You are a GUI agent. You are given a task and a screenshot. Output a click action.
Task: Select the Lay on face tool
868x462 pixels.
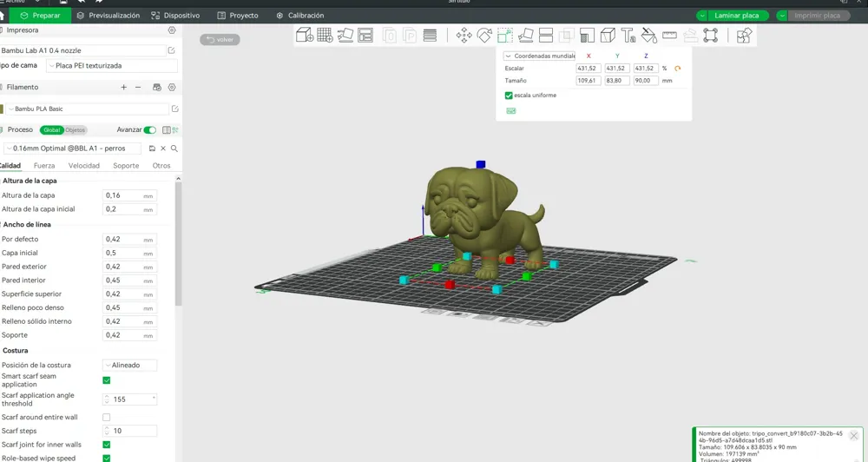pyautogui.click(x=525, y=36)
